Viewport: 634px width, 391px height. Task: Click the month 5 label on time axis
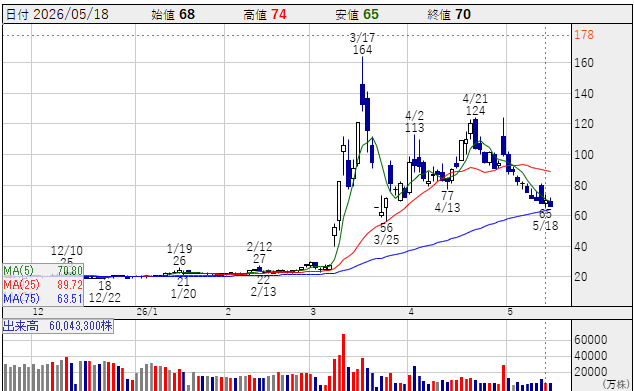tap(510, 312)
